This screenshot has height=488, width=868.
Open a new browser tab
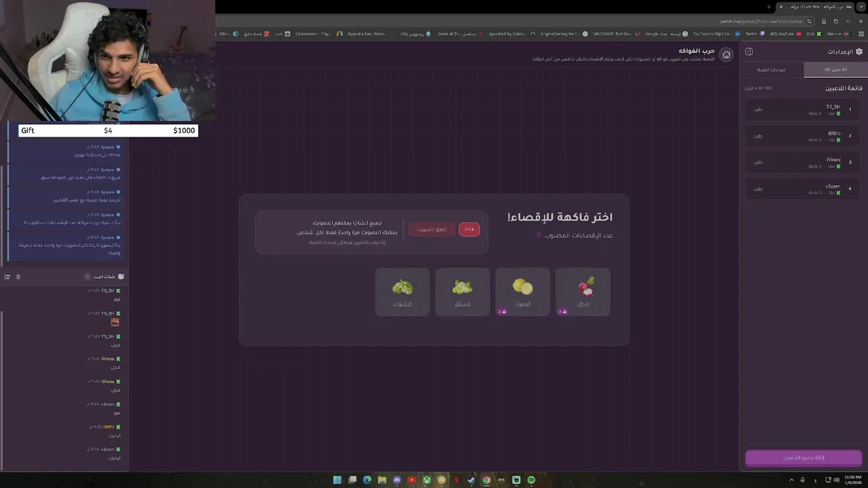point(768,7)
